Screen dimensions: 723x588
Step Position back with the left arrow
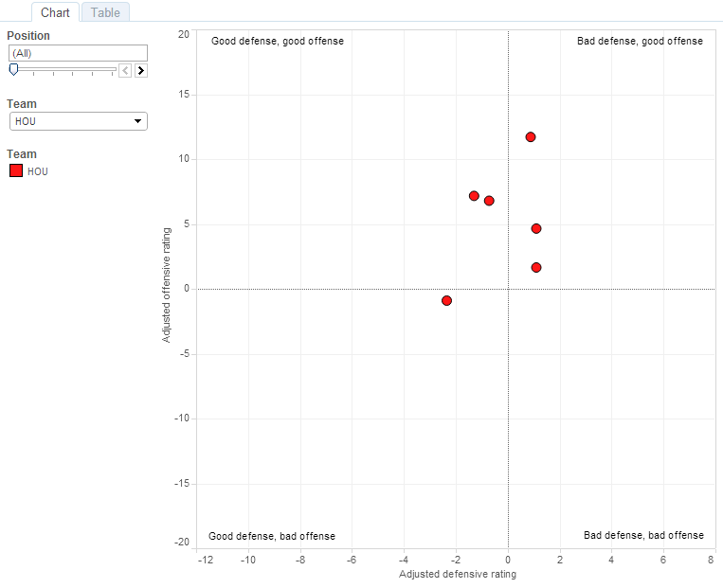(x=125, y=70)
